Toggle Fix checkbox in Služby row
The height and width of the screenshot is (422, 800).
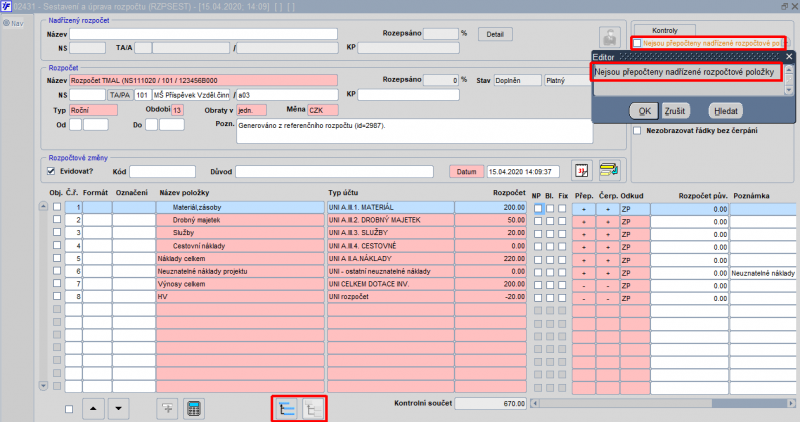pyautogui.click(x=562, y=234)
